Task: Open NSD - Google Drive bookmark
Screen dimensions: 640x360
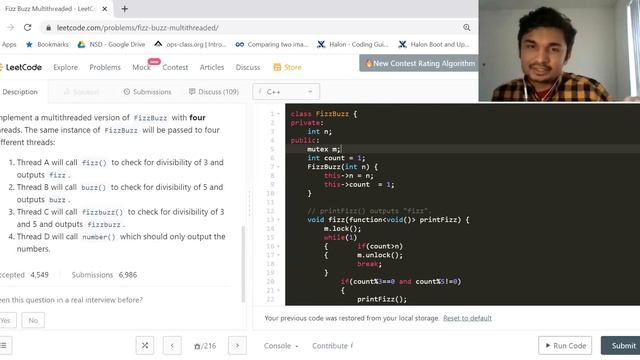Action: click(111, 44)
